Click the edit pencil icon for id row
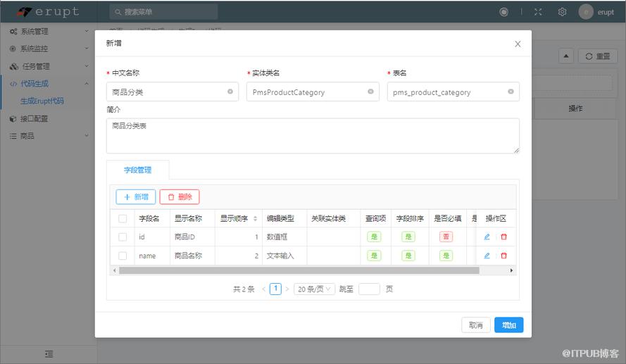Screen dimensions: 626x364 click(487, 237)
